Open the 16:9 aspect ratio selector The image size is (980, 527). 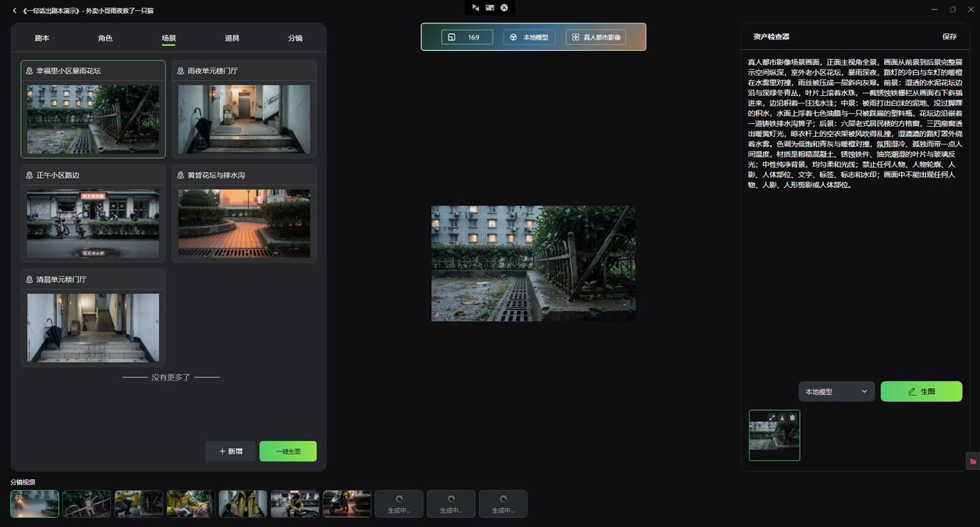pos(467,37)
